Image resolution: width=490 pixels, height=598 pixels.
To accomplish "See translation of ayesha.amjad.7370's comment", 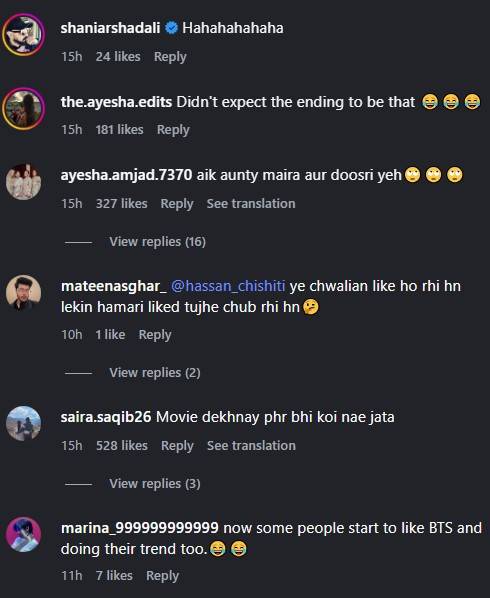I will (x=251, y=203).
